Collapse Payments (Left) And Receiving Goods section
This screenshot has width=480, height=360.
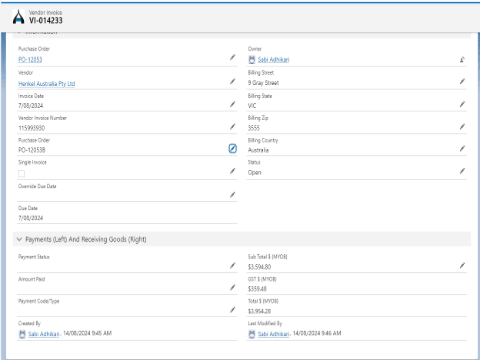point(19,239)
